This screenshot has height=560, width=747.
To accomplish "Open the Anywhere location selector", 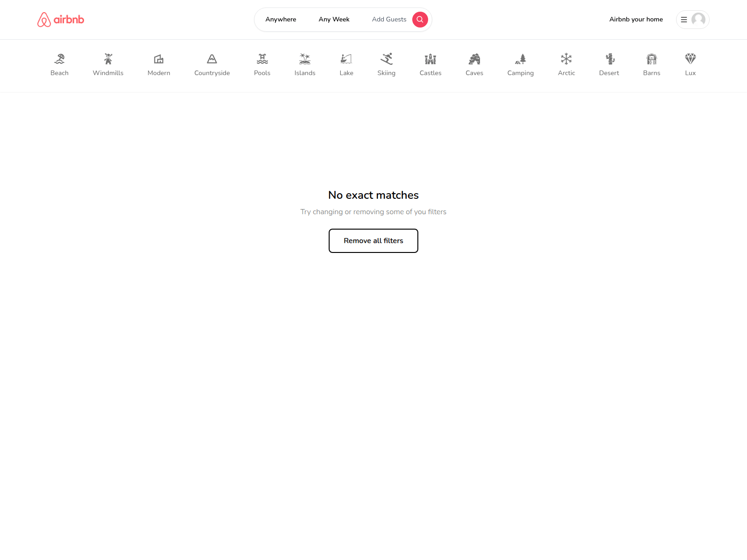I will pos(281,20).
